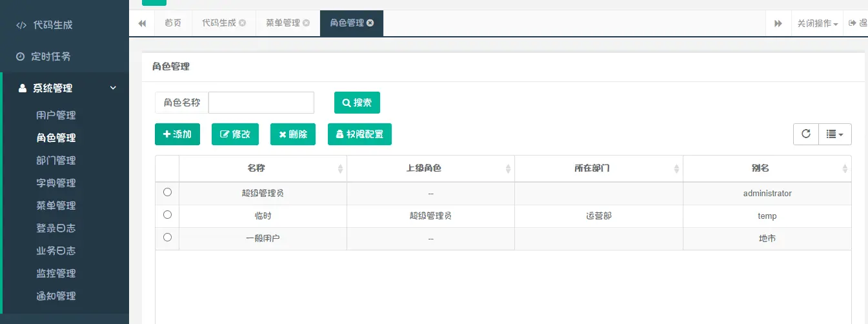Close the 代码生成 tab with its x icon
Viewport: 868px width, 324px height.
(242, 23)
